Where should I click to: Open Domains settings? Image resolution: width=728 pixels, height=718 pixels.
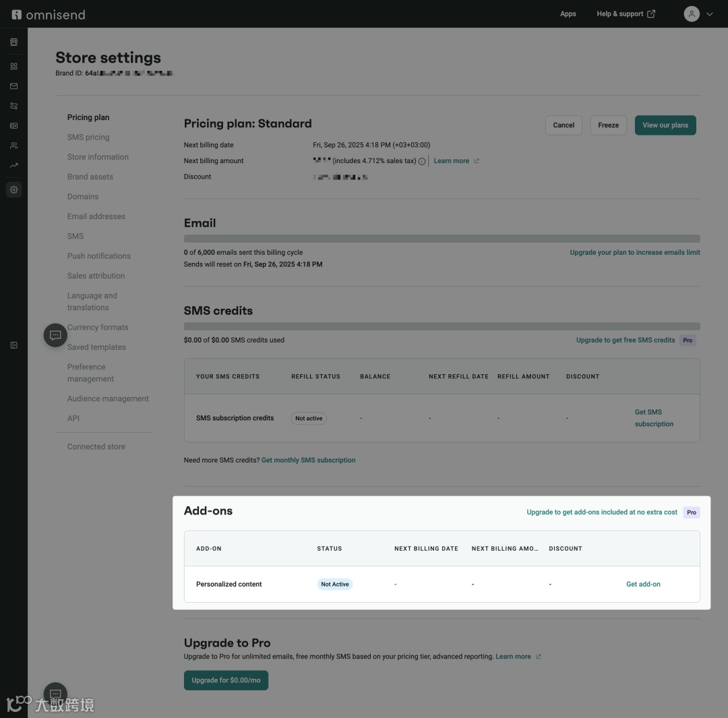83,196
